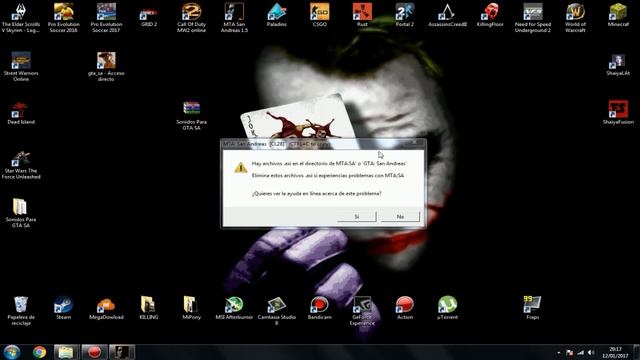Image resolution: width=640 pixels, height=360 pixels.
Task: Select the uTorrent desktop shortcut
Action: (447, 308)
